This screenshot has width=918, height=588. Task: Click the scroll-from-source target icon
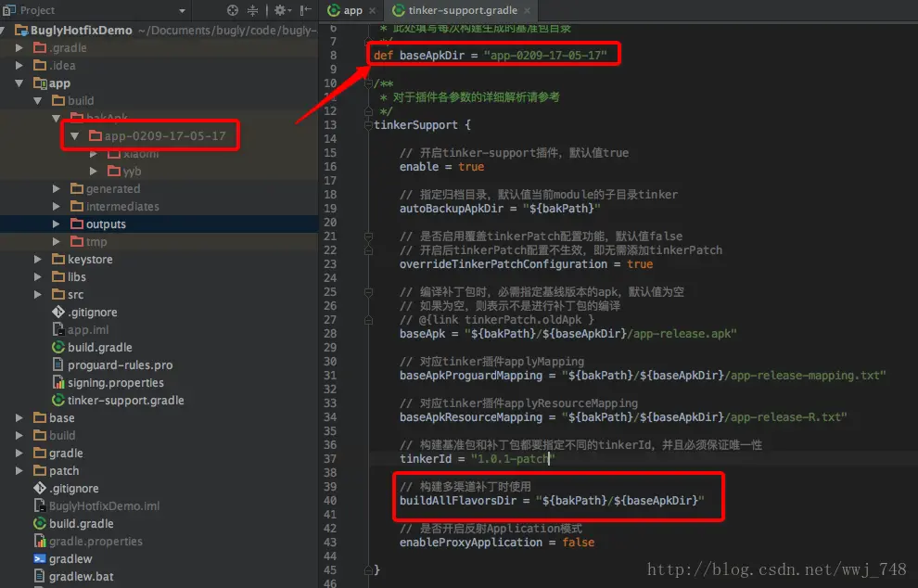coord(233,10)
